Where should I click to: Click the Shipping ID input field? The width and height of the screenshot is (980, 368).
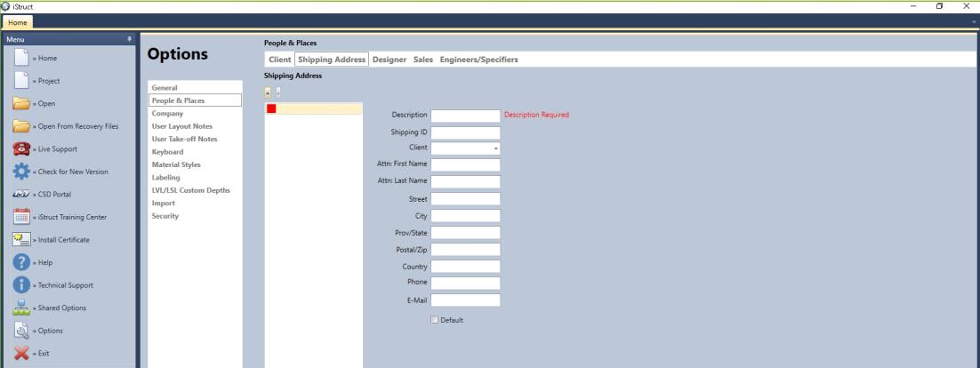(466, 132)
